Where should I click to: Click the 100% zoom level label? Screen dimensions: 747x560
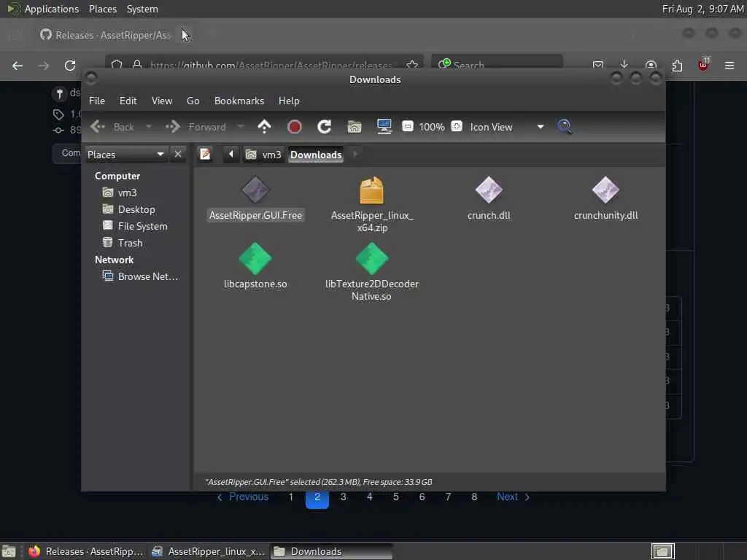click(x=432, y=127)
